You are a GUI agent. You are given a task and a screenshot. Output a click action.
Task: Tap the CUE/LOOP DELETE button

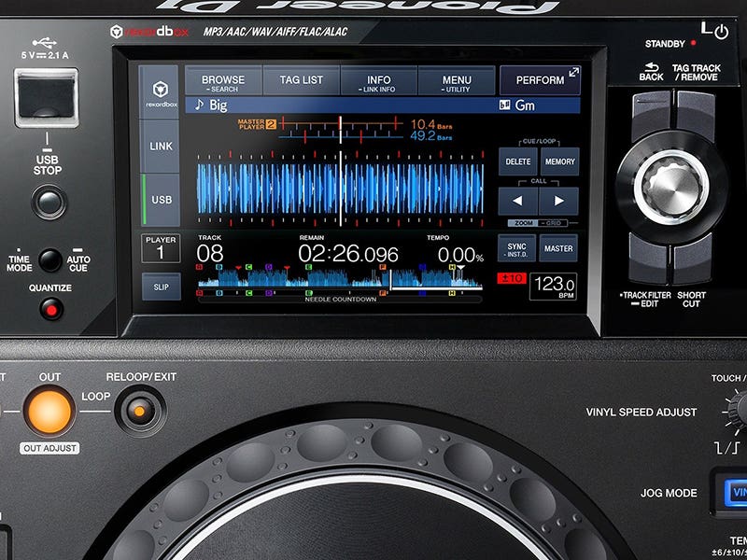518,161
